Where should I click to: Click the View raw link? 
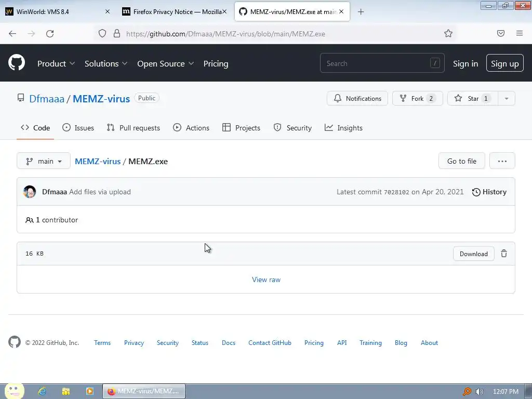click(x=266, y=280)
